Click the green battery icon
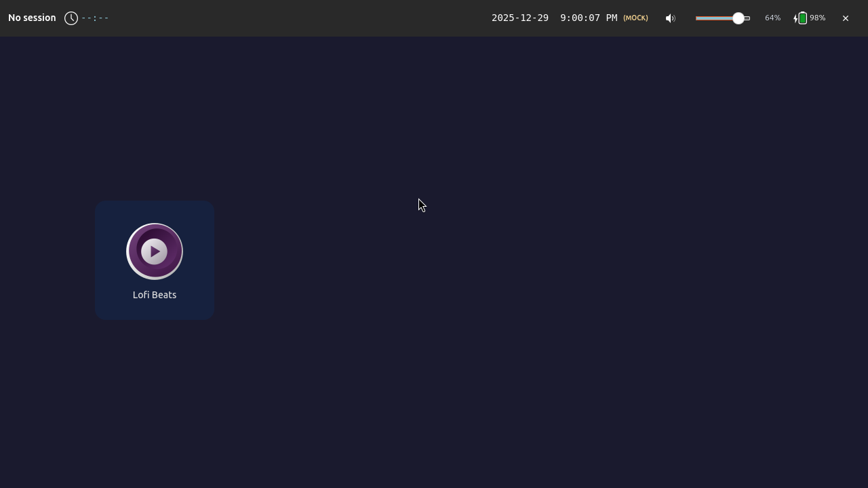The width and height of the screenshot is (868, 488). tap(802, 18)
